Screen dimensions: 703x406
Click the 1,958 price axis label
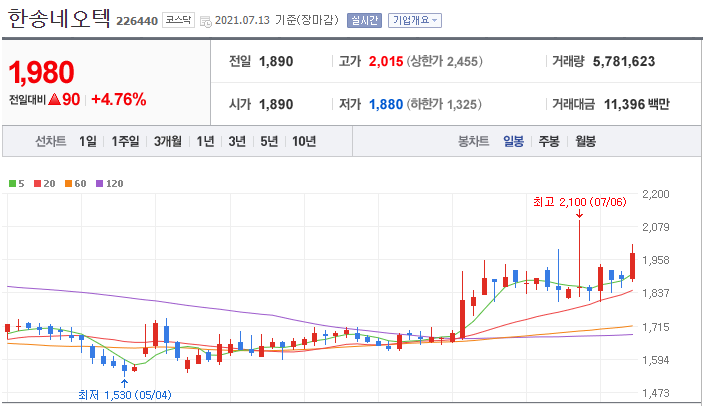[x=655, y=260]
